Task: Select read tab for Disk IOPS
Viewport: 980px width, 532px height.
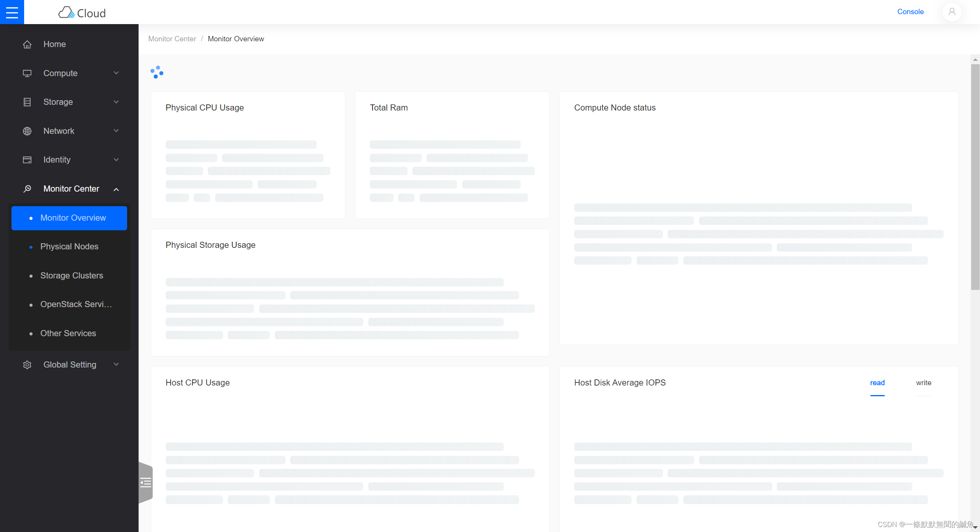Action: coord(877,383)
